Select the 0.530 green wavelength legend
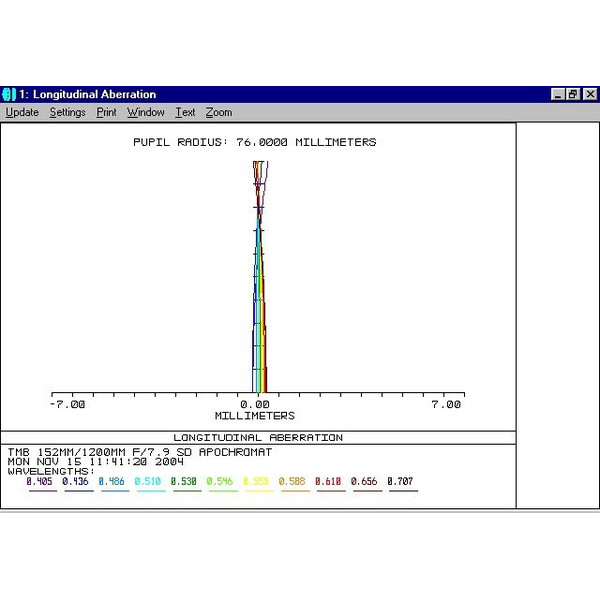The image size is (600, 600). pyautogui.click(x=185, y=482)
